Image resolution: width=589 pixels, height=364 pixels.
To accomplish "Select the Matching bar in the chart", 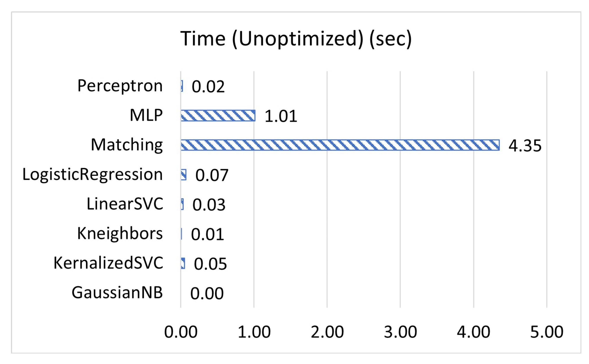I will click(340, 145).
